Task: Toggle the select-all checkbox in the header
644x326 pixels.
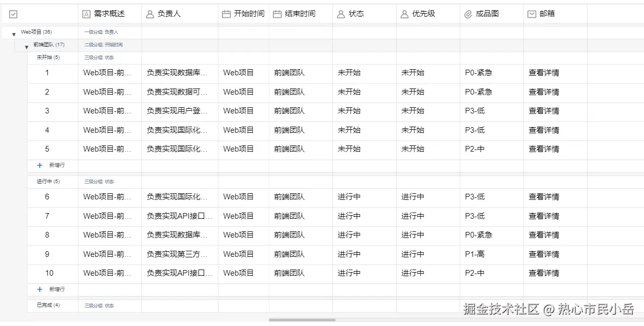Action: coord(13,14)
